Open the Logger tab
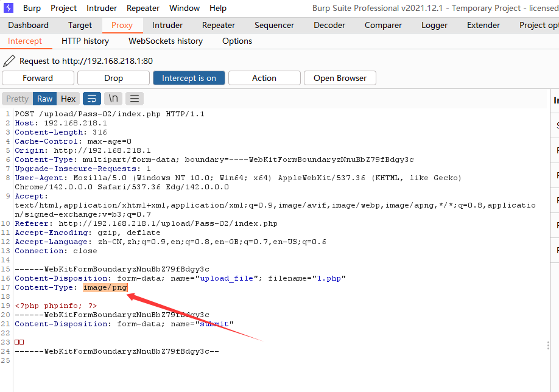This screenshot has height=392, width=559. click(x=434, y=26)
